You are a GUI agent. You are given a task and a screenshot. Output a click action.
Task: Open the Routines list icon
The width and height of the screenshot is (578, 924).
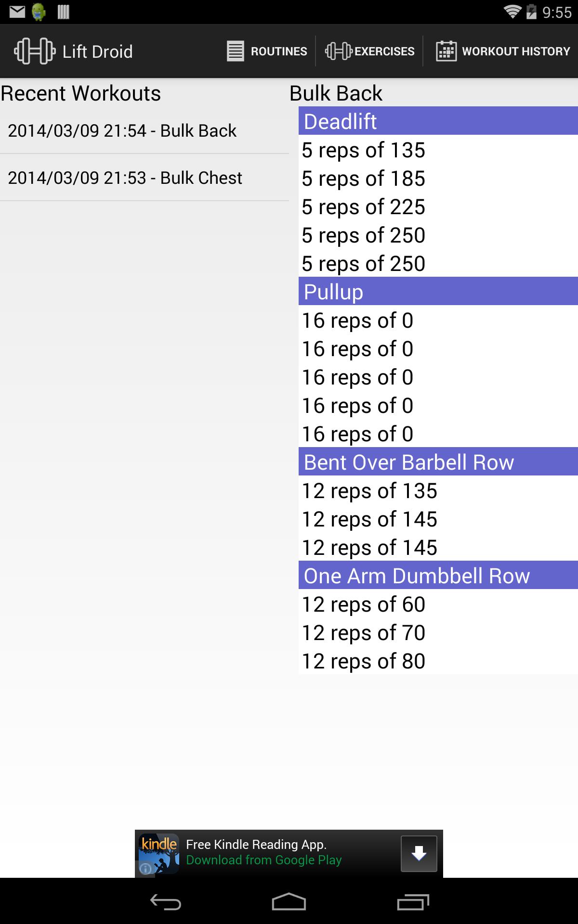pyautogui.click(x=235, y=51)
